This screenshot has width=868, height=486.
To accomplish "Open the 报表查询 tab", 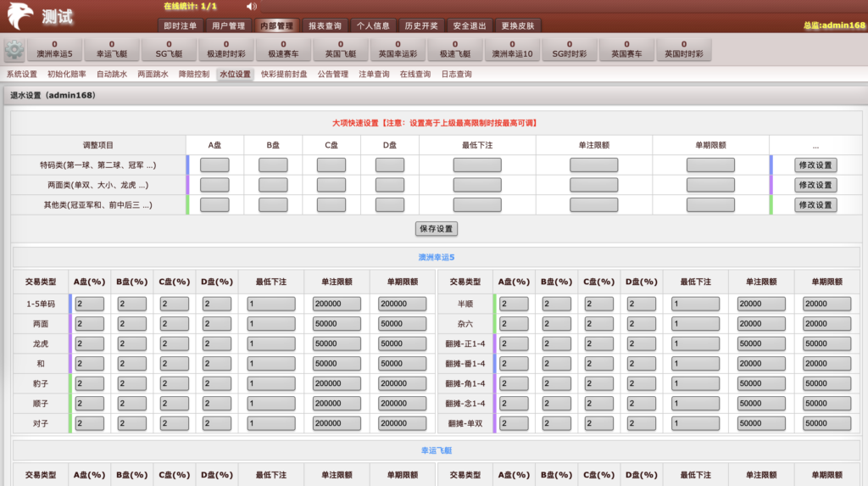I will (325, 26).
